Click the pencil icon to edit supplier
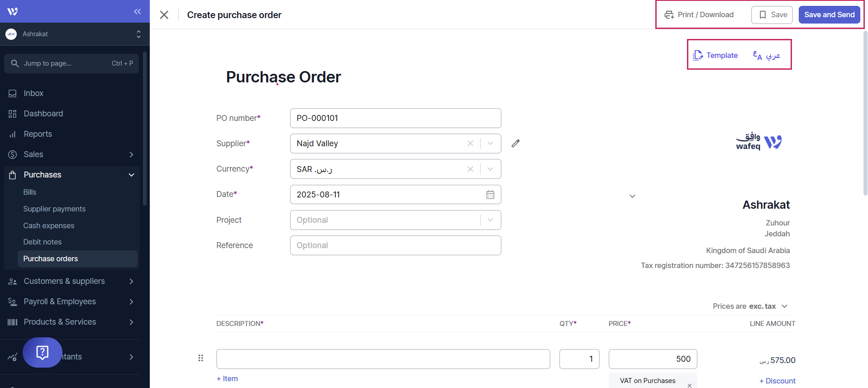The image size is (868, 388). pos(515,144)
